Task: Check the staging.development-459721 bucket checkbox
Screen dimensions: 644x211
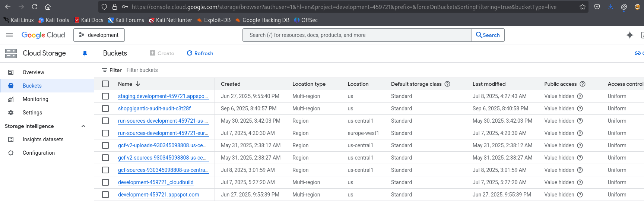Action: coord(105,96)
